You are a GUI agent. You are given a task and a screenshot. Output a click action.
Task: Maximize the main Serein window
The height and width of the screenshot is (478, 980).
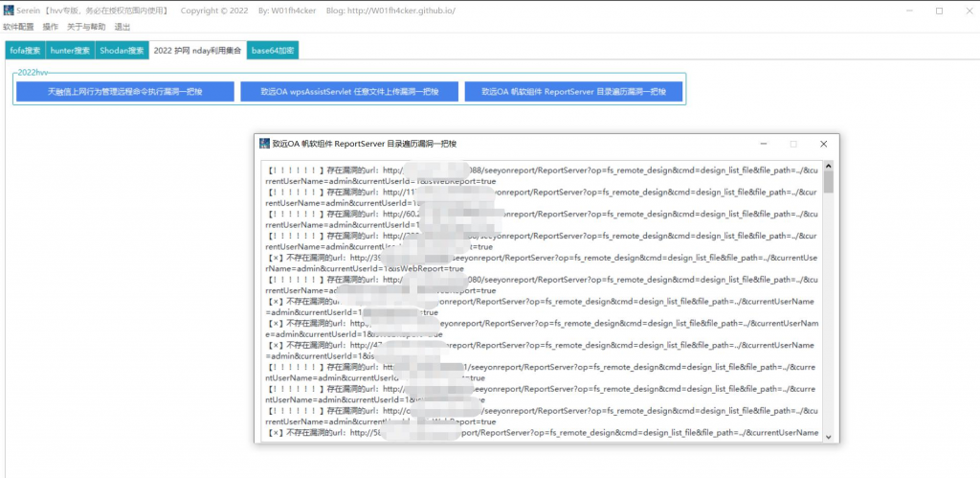pos(939,11)
